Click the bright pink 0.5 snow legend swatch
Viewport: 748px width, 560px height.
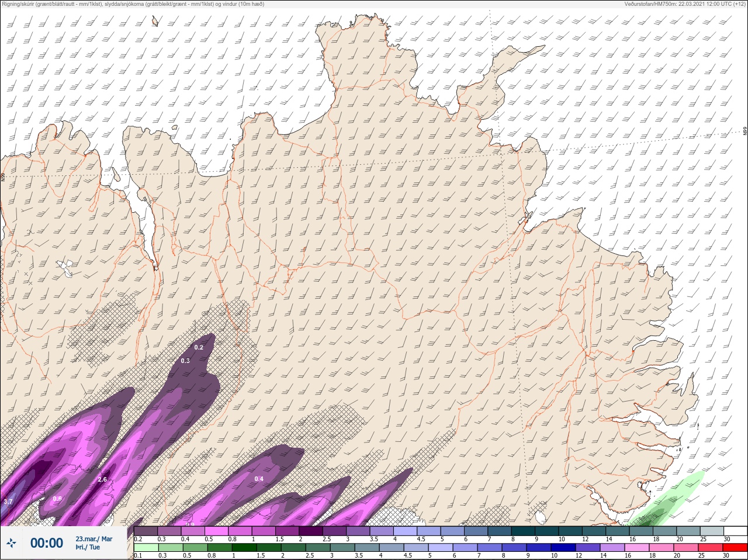tap(216, 531)
